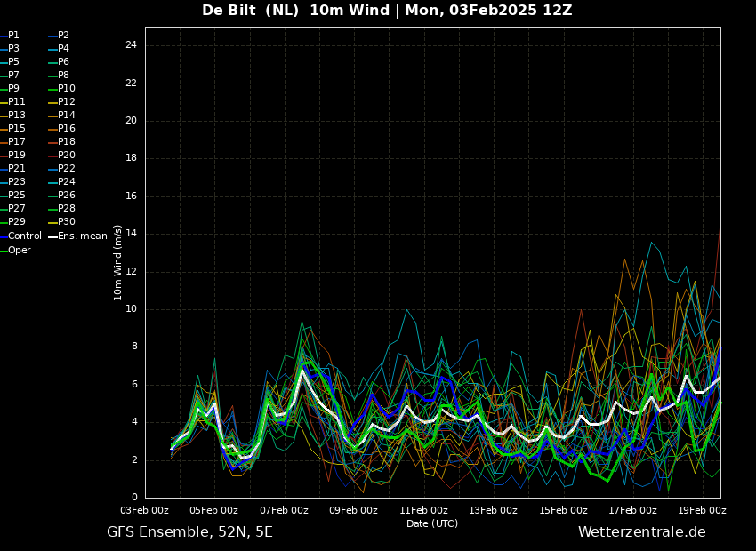Click the 19Feb 00z x-axis tick label

(703, 510)
